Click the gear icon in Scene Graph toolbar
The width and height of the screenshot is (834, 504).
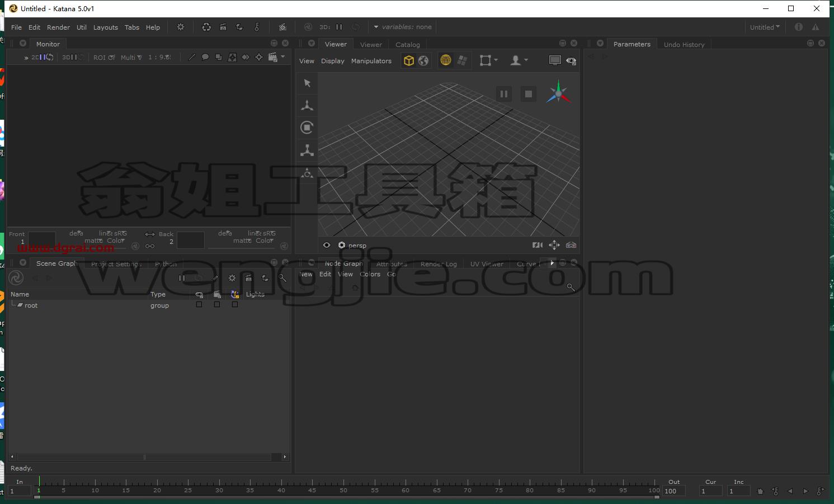tap(232, 278)
